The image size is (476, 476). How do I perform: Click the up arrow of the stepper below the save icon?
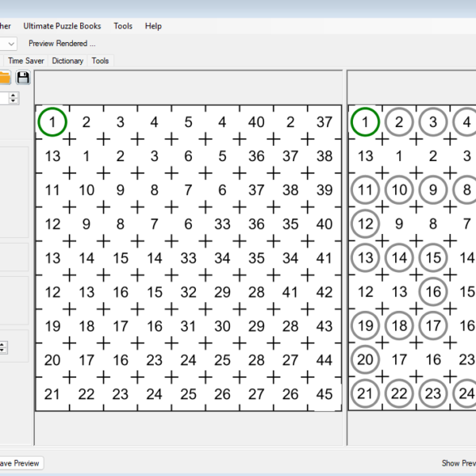tap(14, 94)
